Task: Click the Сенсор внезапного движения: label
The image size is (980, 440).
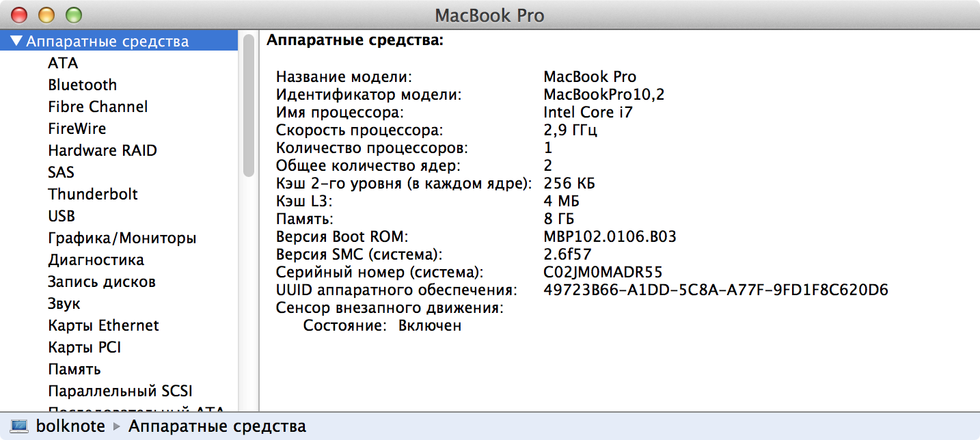Action: (x=390, y=307)
